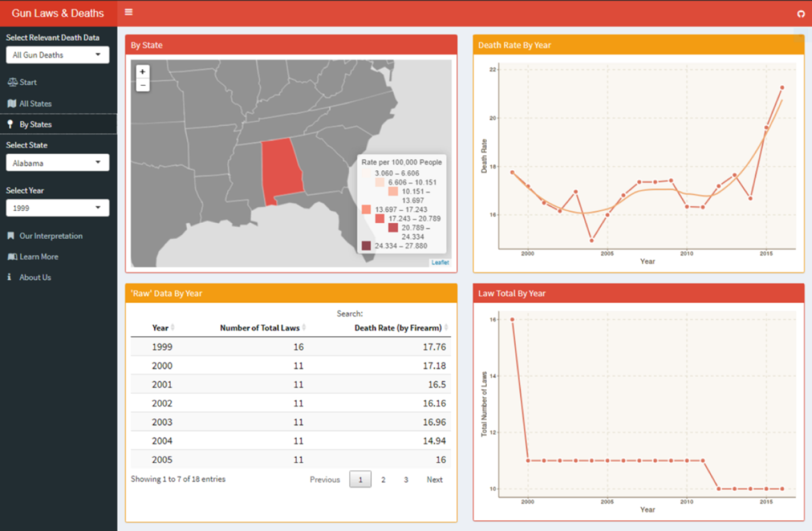Click the Gun Laws & Deaths title
Image resolution: width=812 pixels, height=531 pixels.
[58, 13]
